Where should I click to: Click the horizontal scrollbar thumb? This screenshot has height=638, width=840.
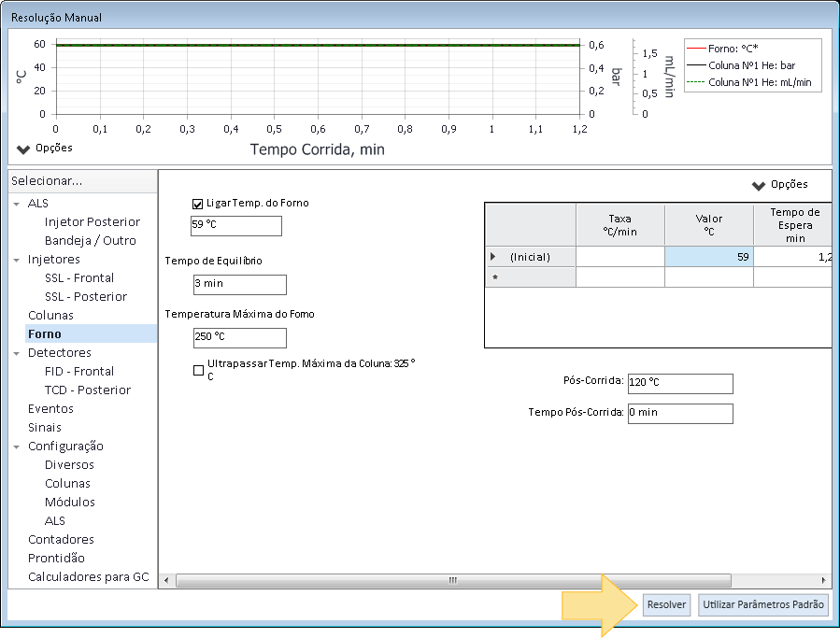pos(453,581)
